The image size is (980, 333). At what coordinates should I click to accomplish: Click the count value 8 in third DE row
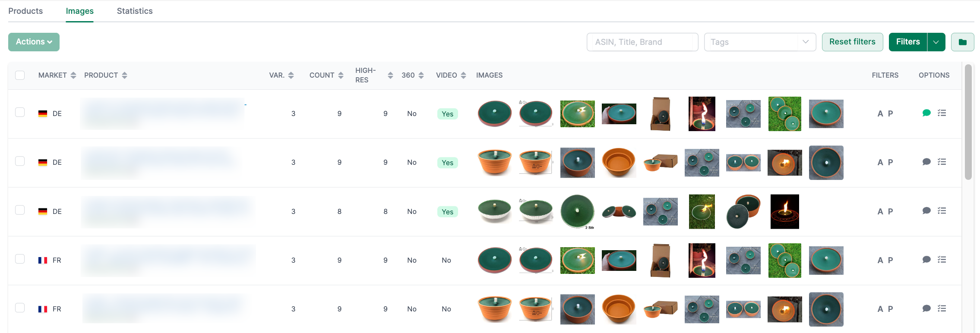point(339,211)
